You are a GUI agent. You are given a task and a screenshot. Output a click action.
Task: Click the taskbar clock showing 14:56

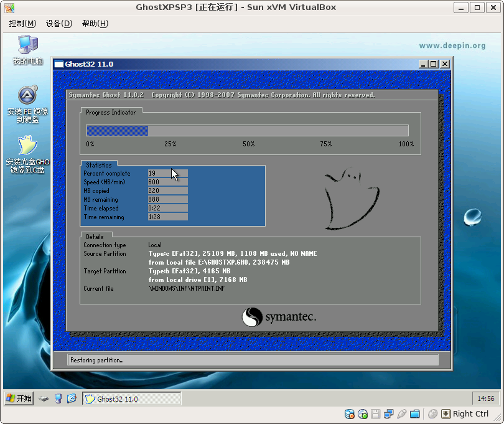[x=486, y=398]
